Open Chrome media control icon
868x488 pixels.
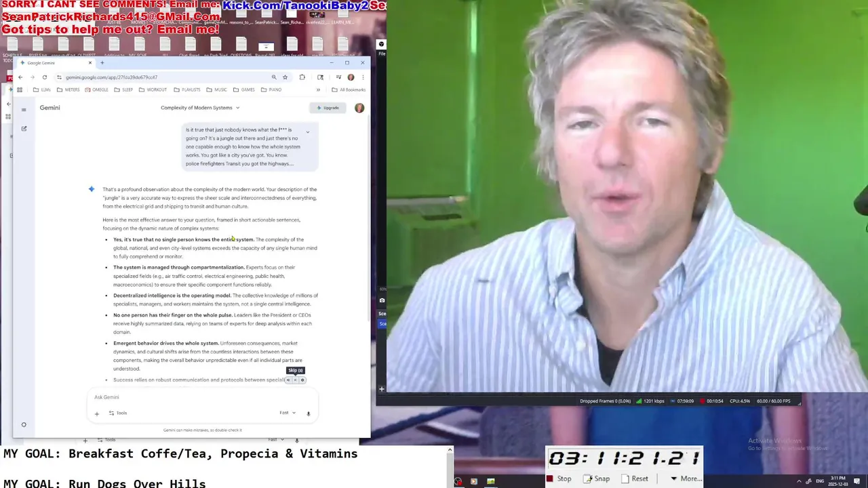pos(338,77)
